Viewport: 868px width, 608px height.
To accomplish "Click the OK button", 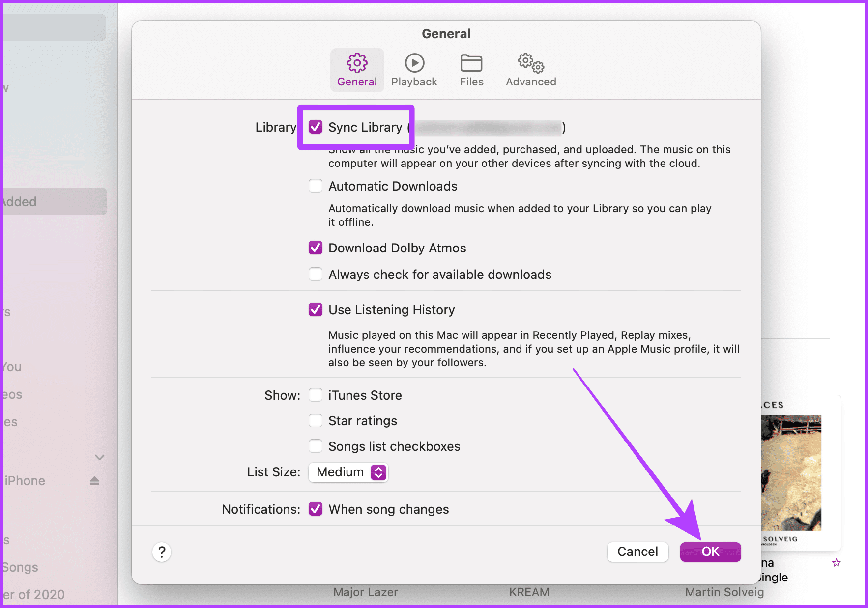I will 710,552.
